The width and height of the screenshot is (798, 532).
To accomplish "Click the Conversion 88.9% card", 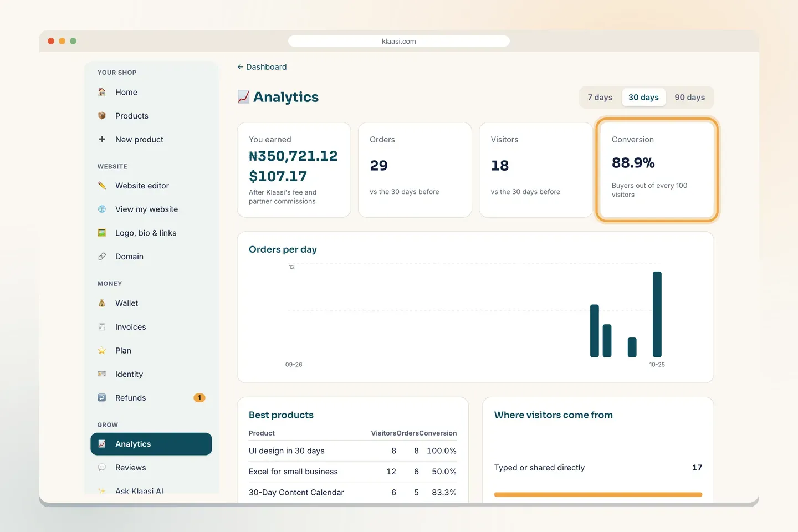I will (x=657, y=170).
